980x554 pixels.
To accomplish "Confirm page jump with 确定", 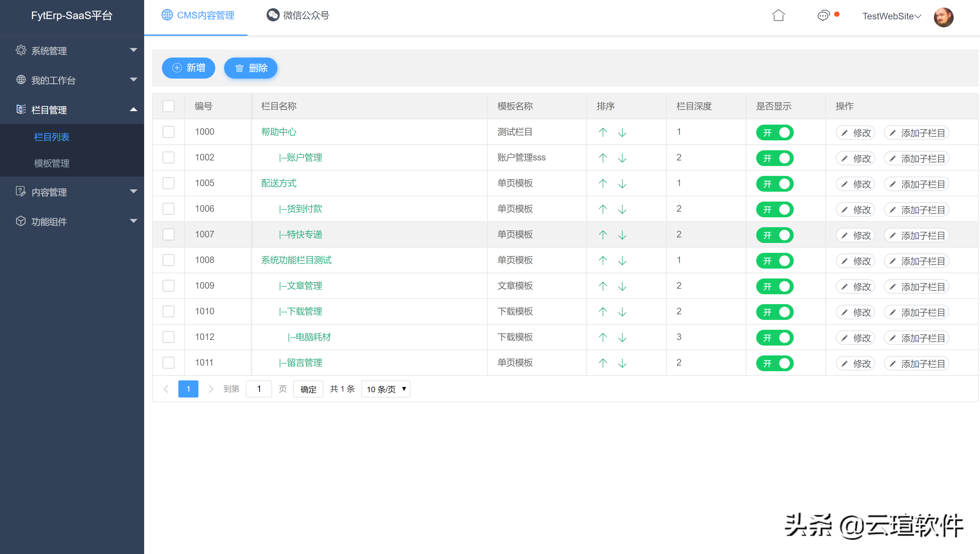I will tap(308, 389).
